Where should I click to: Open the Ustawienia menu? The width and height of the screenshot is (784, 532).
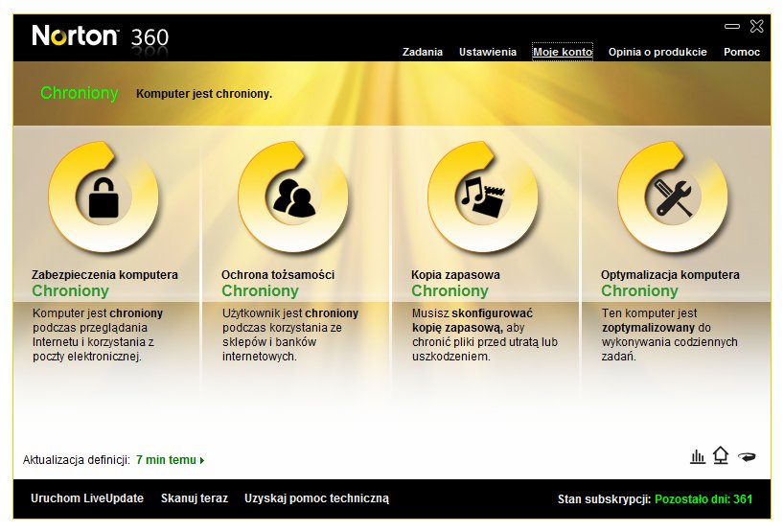[x=487, y=52]
